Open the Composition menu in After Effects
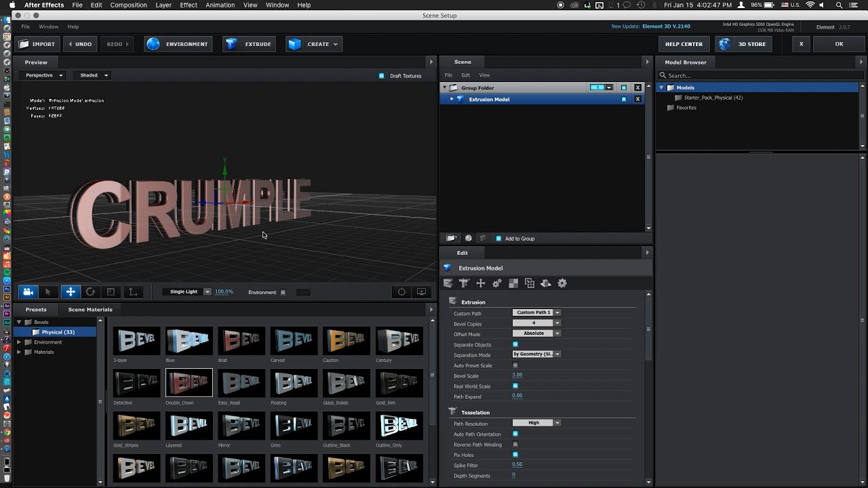 [128, 5]
